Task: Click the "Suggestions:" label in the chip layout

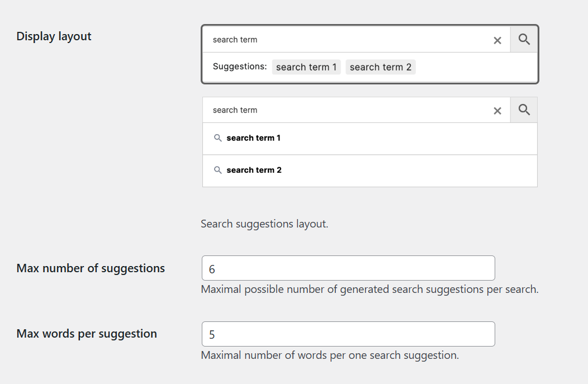Action: [240, 67]
